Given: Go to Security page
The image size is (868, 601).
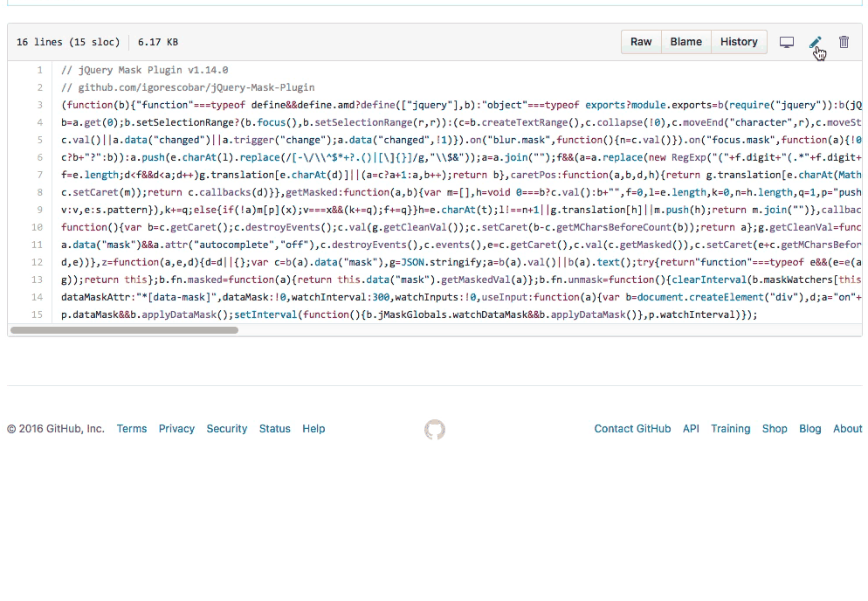Looking at the screenshot, I should point(227,429).
